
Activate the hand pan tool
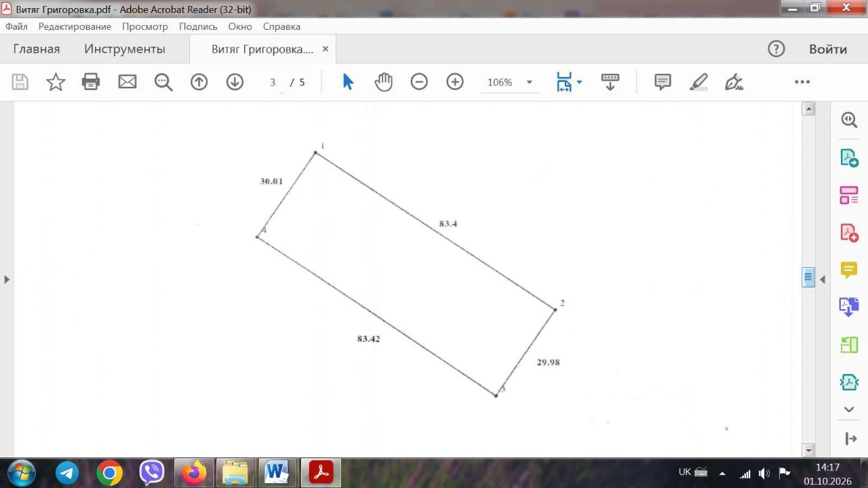point(384,82)
